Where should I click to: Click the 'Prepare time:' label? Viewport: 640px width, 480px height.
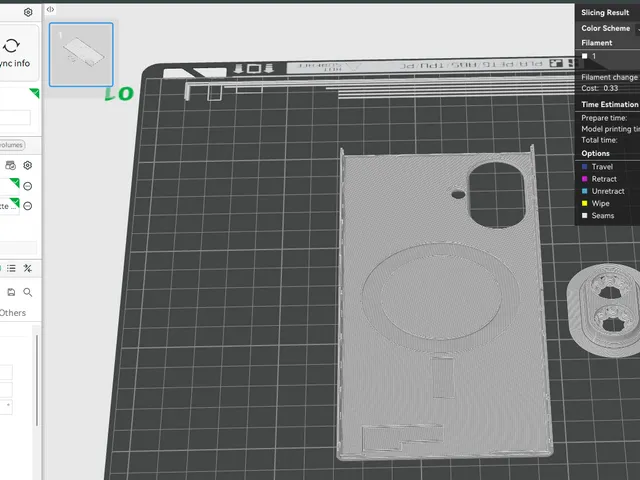tap(604, 118)
